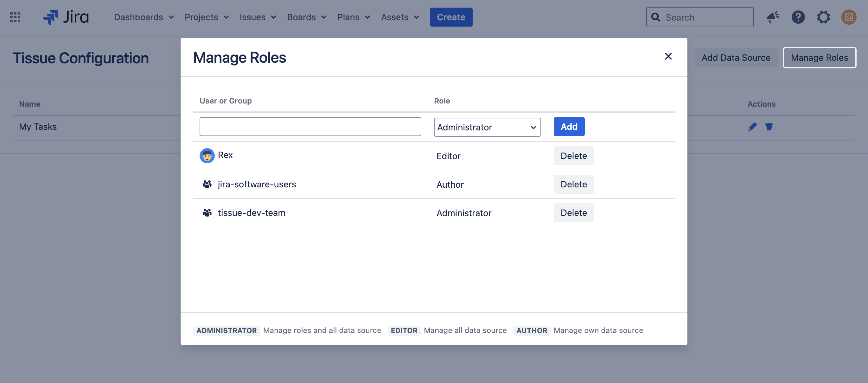The image size is (868, 383).
Task: Open the Boards menu
Action: click(x=307, y=17)
